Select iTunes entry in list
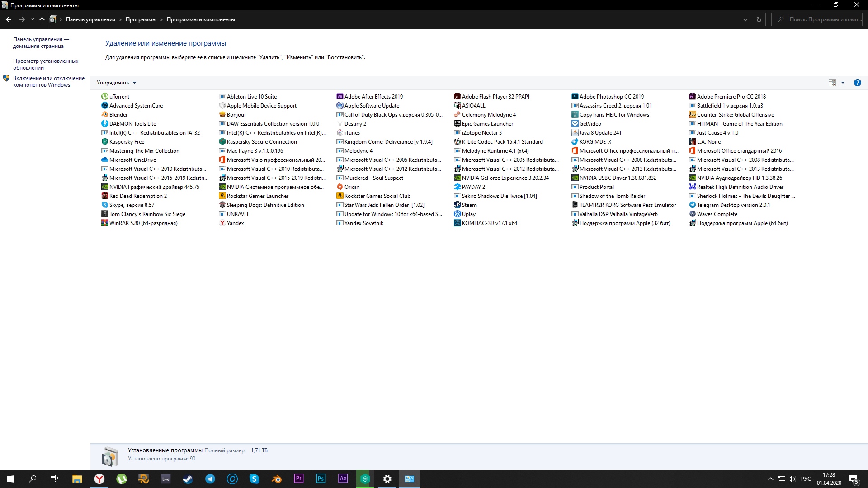This screenshot has width=868, height=488. (x=348, y=133)
